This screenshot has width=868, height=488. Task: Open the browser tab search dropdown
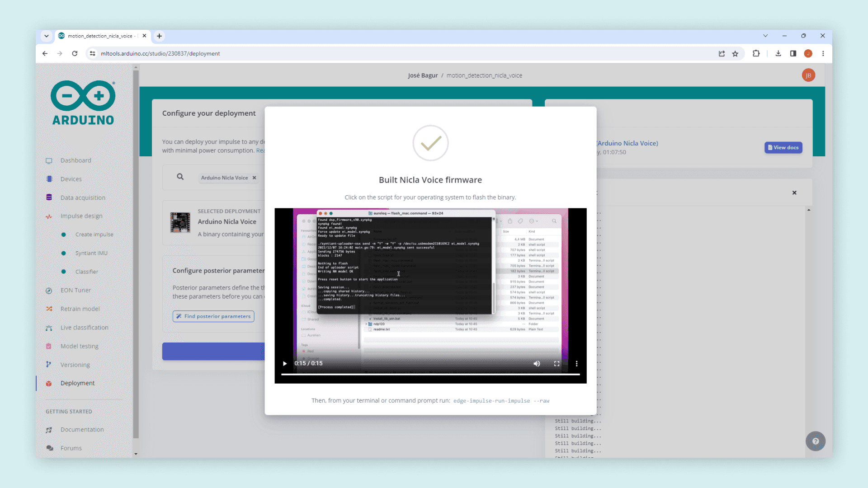(46, 36)
